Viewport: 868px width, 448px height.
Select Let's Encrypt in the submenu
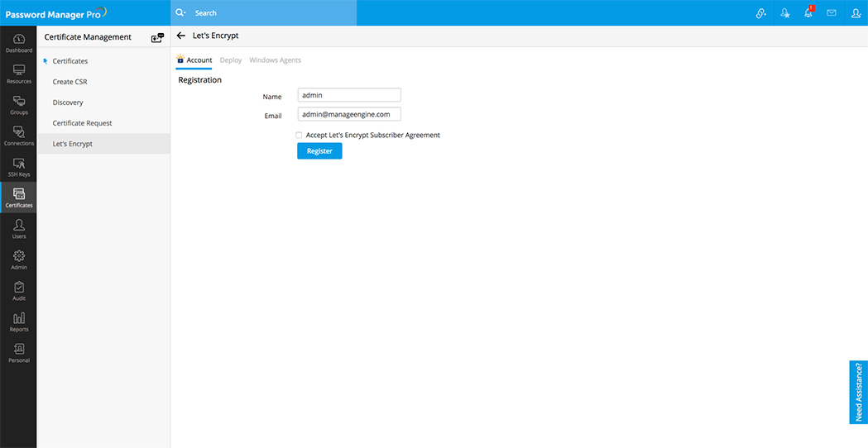pyautogui.click(x=103, y=144)
